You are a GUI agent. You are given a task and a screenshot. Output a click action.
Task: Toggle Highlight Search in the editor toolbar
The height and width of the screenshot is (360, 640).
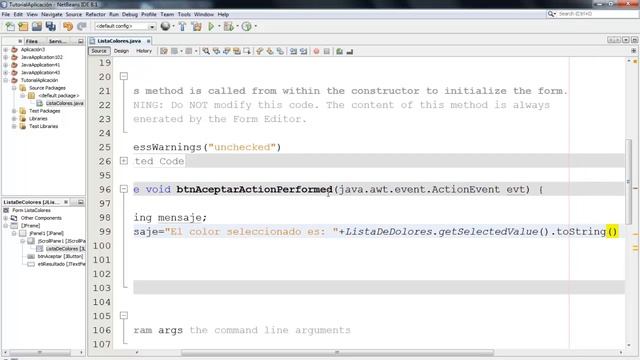click(x=237, y=51)
